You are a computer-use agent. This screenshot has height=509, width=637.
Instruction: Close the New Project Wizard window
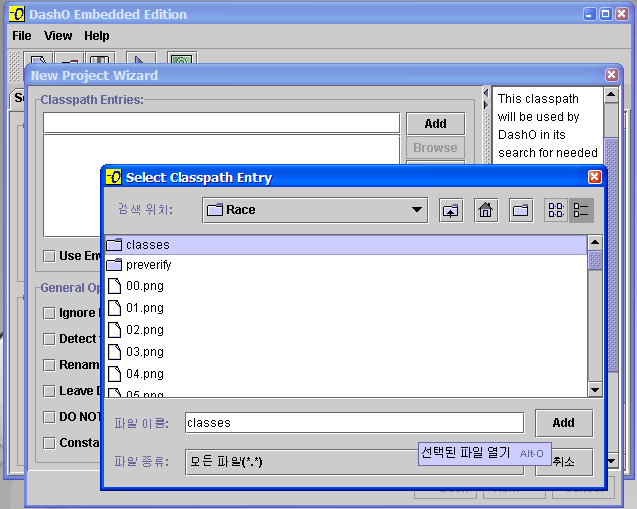point(611,75)
